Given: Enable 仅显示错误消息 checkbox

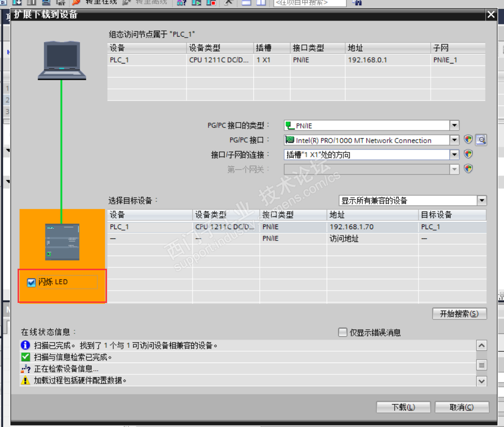Looking at the screenshot, I should click(x=343, y=332).
